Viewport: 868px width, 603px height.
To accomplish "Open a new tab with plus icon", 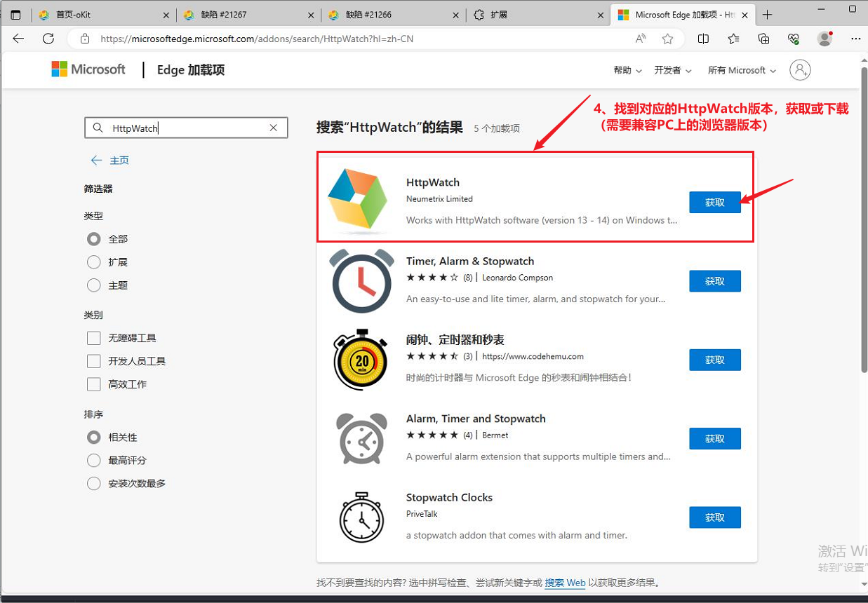I will 768,15.
